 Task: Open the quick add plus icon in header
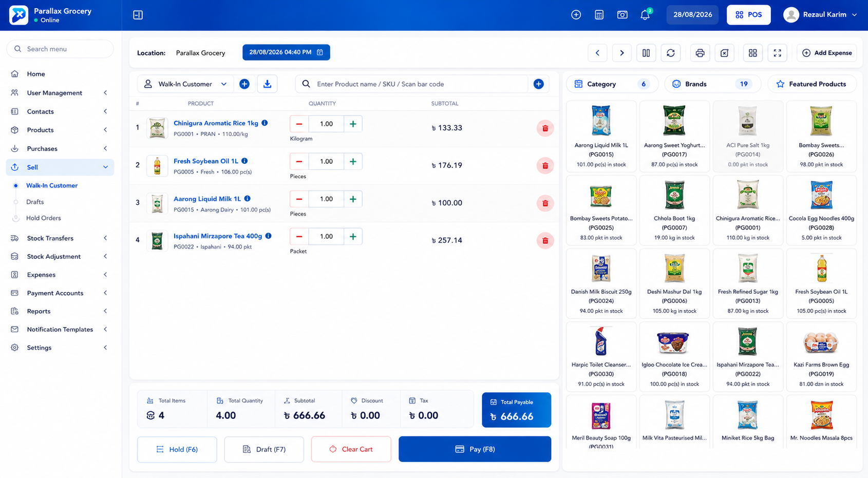click(x=576, y=15)
